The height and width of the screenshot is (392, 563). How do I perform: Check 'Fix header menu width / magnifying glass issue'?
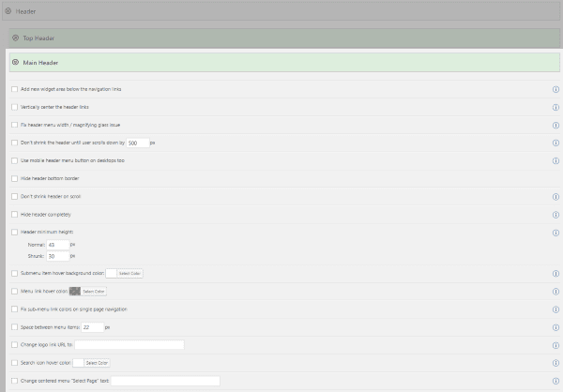point(14,125)
